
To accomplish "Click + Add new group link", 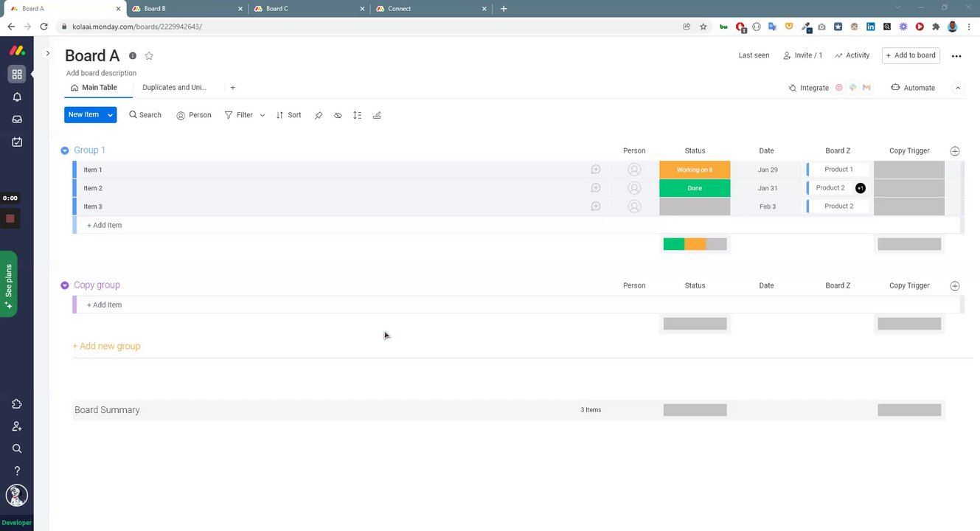I will (106, 347).
